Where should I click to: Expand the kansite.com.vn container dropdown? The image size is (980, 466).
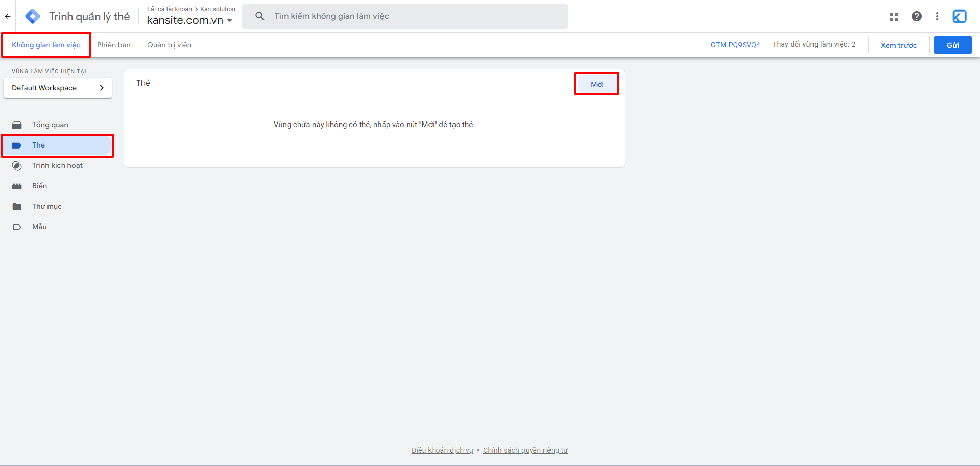click(230, 21)
